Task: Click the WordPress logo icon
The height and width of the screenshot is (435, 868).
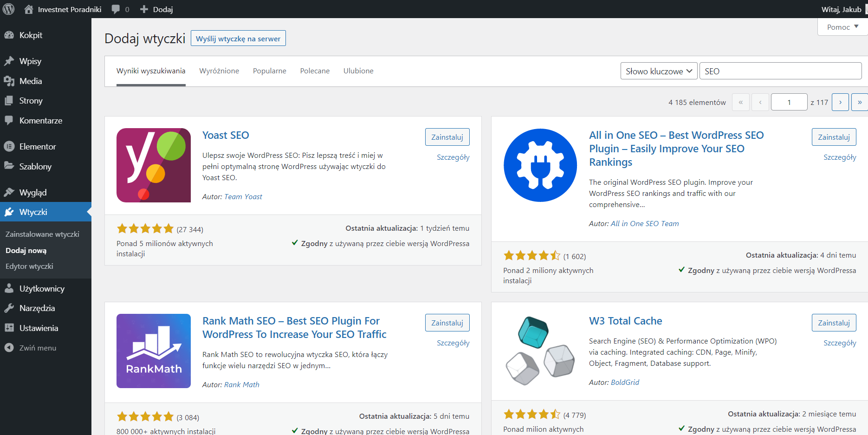Action: point(9,9)
